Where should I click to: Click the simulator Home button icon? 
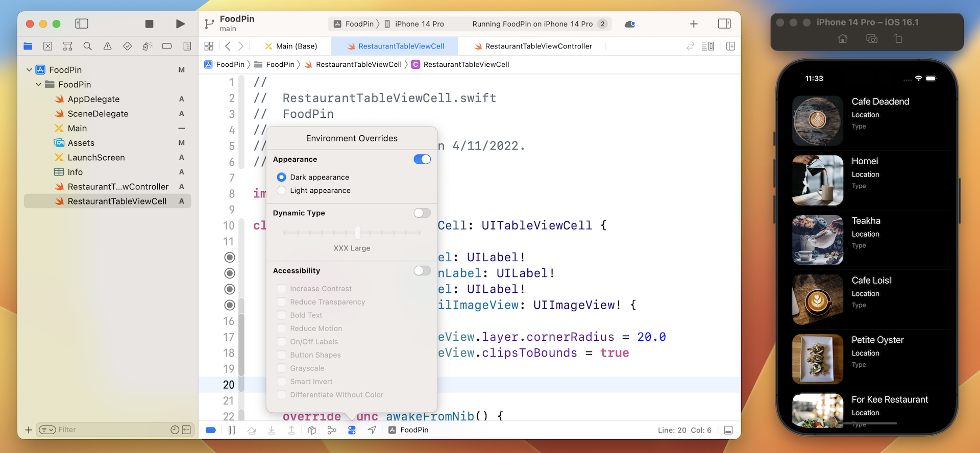coord(843,39)
